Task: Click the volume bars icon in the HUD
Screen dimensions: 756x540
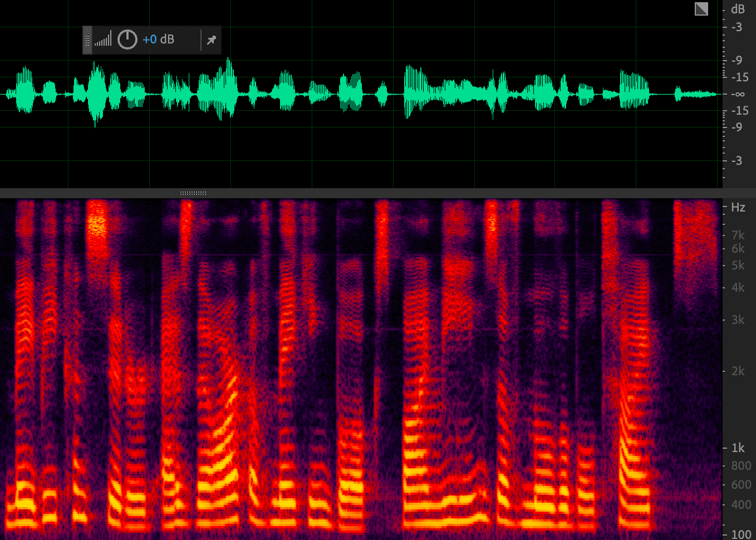Action: [x=103, y=40]
